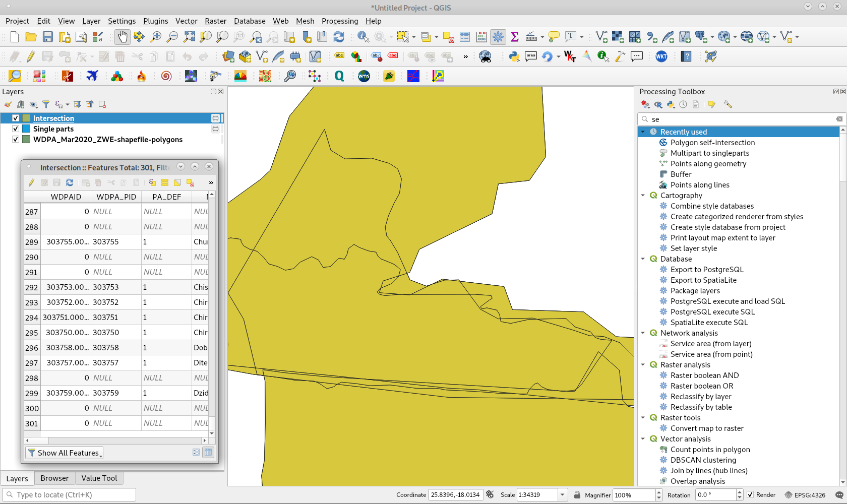The image size is (847, 504).
Task: Open Processing Toolbox options wrench icon
Action: (728, 104)
